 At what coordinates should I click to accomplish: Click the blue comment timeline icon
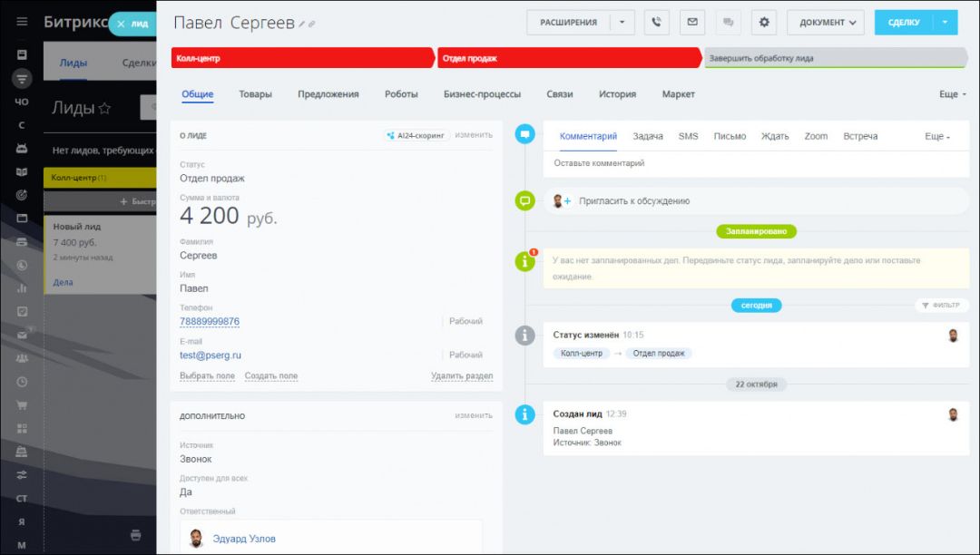tap(524, 135)
